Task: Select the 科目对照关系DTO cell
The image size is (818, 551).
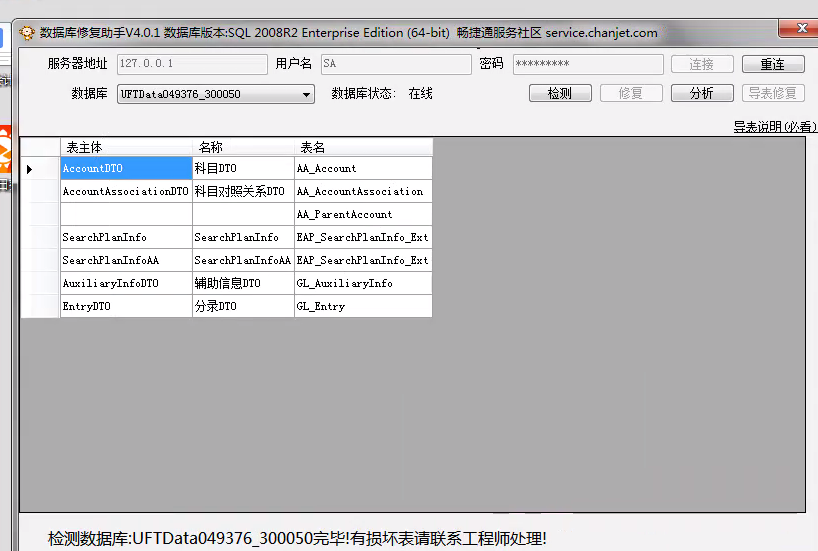Action: pos(244,191)
